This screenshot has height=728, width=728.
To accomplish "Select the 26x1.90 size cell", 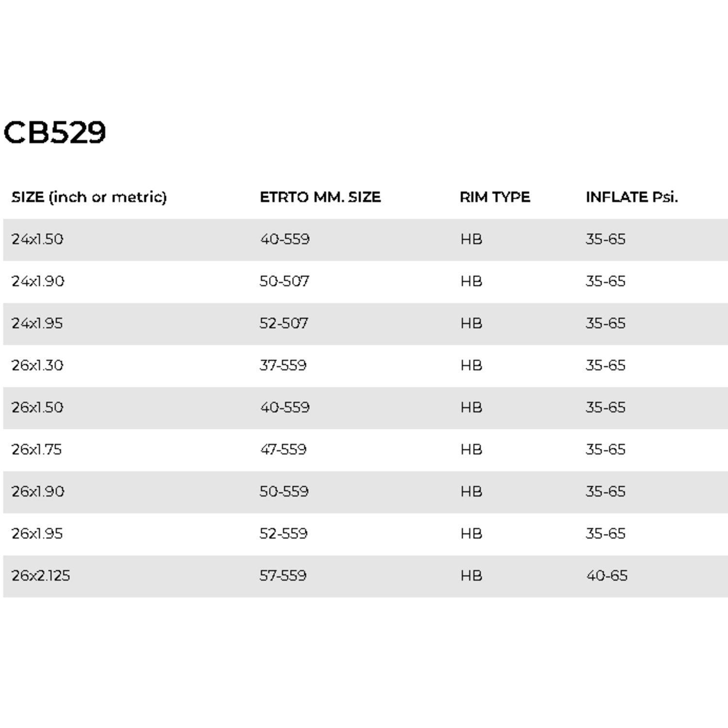I will (x=38, y=492).
